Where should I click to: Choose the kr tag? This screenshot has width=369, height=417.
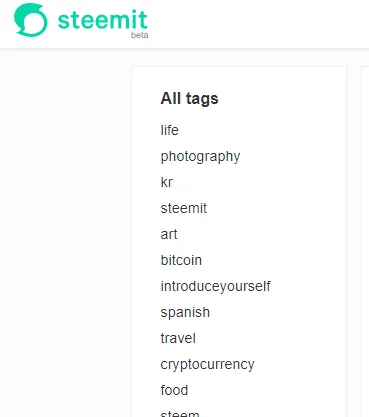pyautogui.click(x=166, y=182)
